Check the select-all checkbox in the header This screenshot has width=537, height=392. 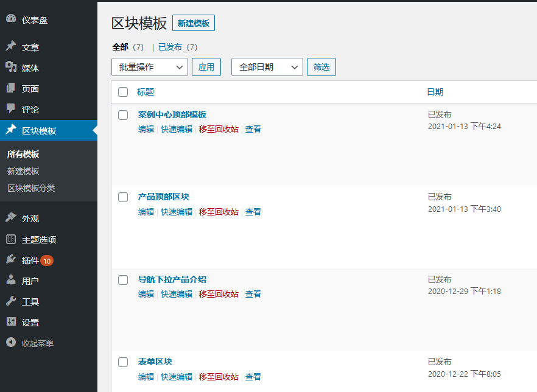pyautogui.click(x=124, y=92)
